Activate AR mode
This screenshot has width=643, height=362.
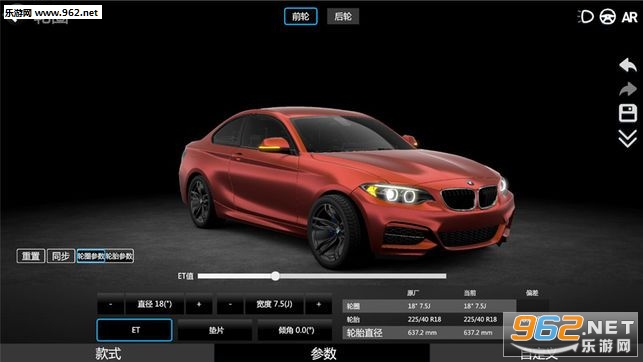629,17
